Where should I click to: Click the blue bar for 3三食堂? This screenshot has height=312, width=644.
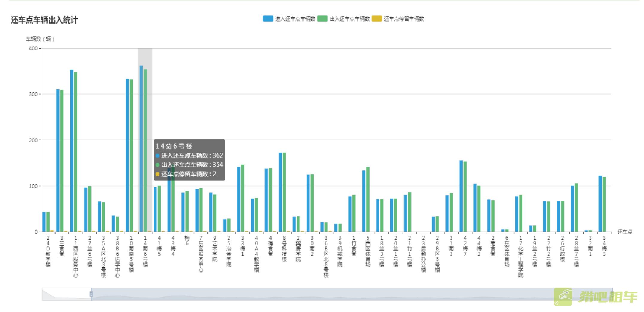pyautogui.click(x=58, y=160)
